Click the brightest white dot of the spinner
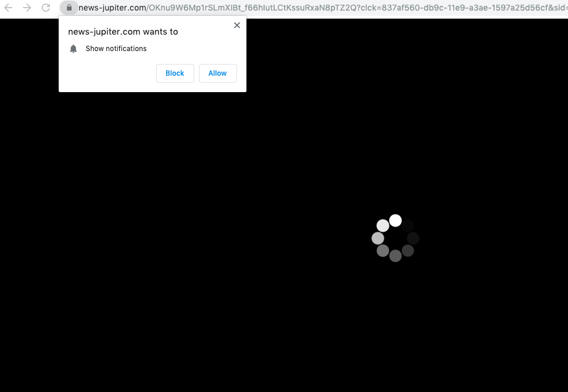Image resolution: width=568 pixels, height=392 pixels. click(395, 221)
